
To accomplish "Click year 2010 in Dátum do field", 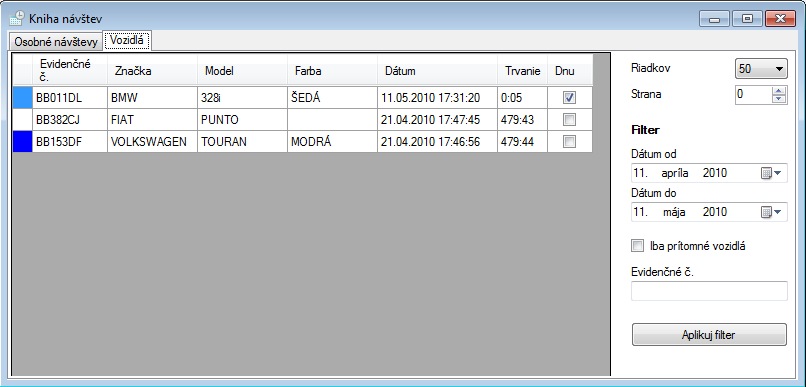I will pyautogui.click(x=715, y=212).
